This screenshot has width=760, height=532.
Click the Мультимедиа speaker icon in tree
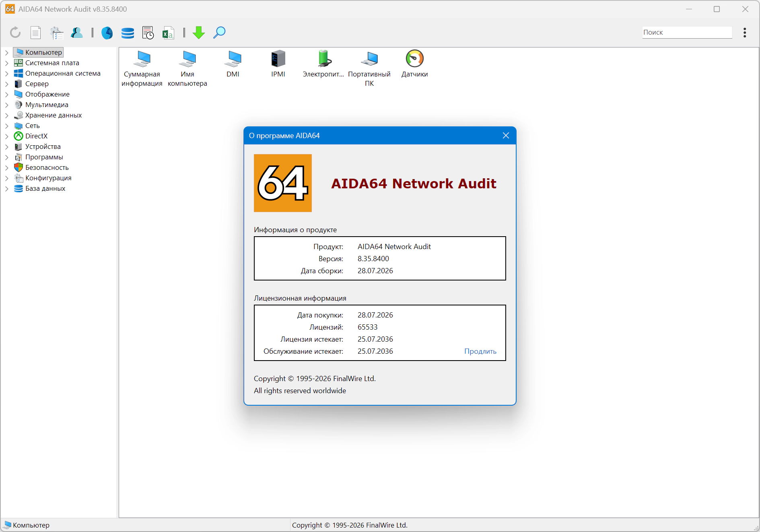tap(19, 105)
